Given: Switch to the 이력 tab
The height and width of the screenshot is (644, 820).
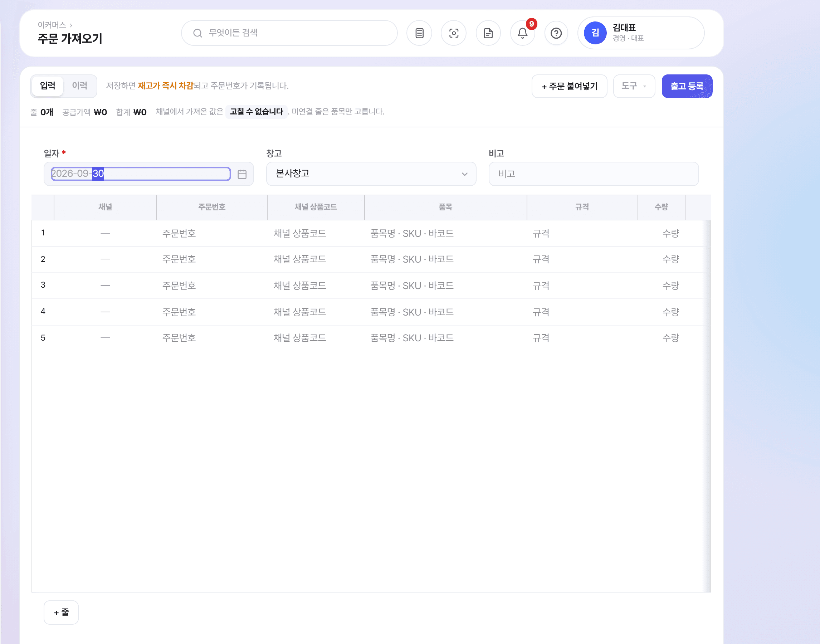Looking at the screenshot, I should pos(79,86).
